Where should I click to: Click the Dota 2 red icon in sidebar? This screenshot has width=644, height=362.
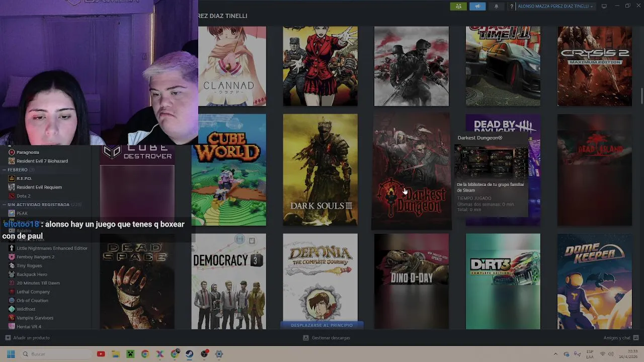click(x=12, y=196)
